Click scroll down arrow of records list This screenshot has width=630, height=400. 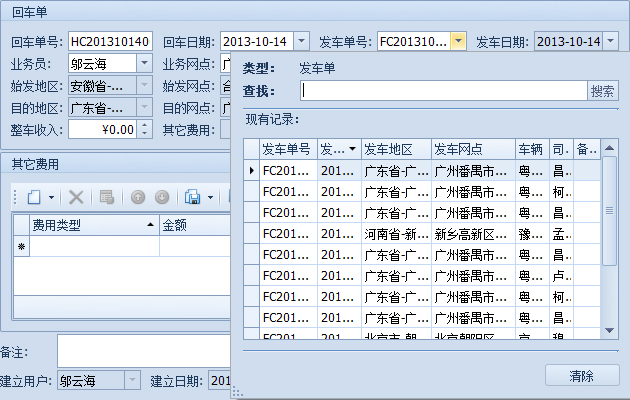point(609,328)
